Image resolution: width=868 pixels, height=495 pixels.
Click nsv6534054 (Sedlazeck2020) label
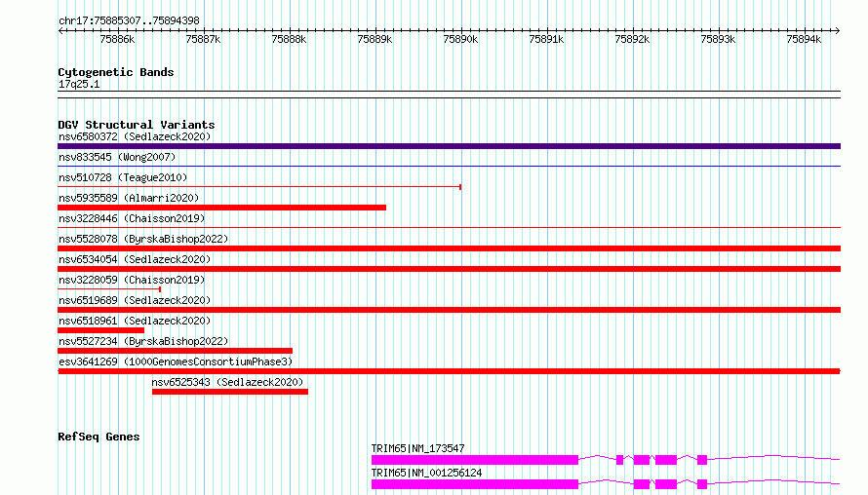pos(135,259)
